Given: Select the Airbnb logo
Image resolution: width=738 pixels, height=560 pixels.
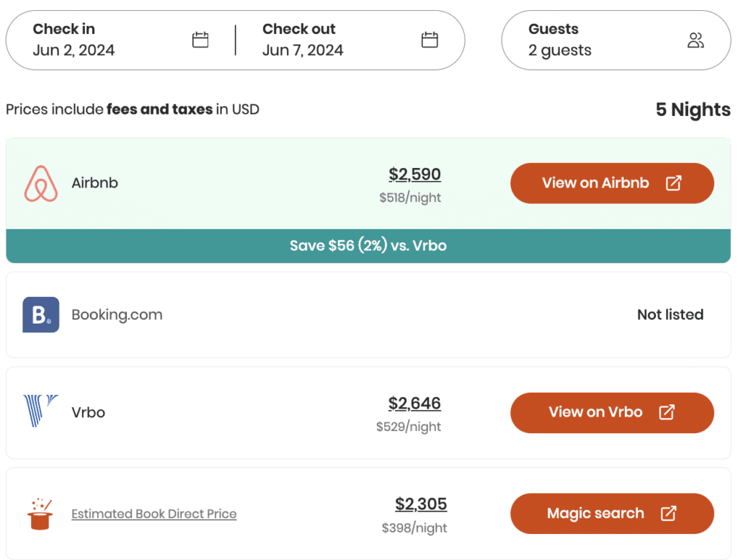Looking at the screenshot, I should [41, 183].
